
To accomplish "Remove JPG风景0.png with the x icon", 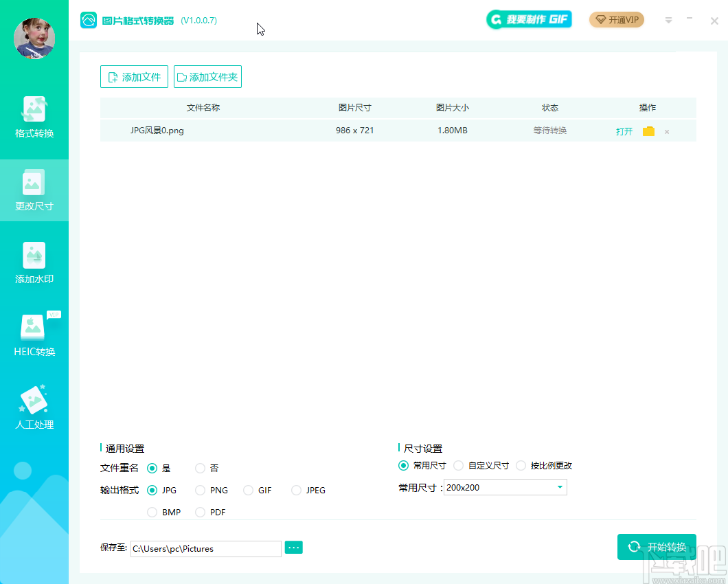I will coord(667,132).
